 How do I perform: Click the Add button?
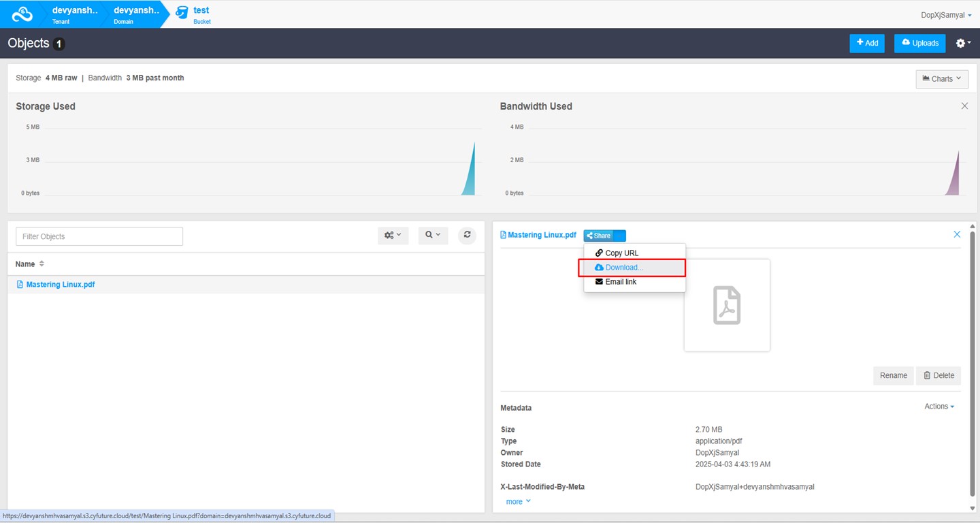click(866, 43)
